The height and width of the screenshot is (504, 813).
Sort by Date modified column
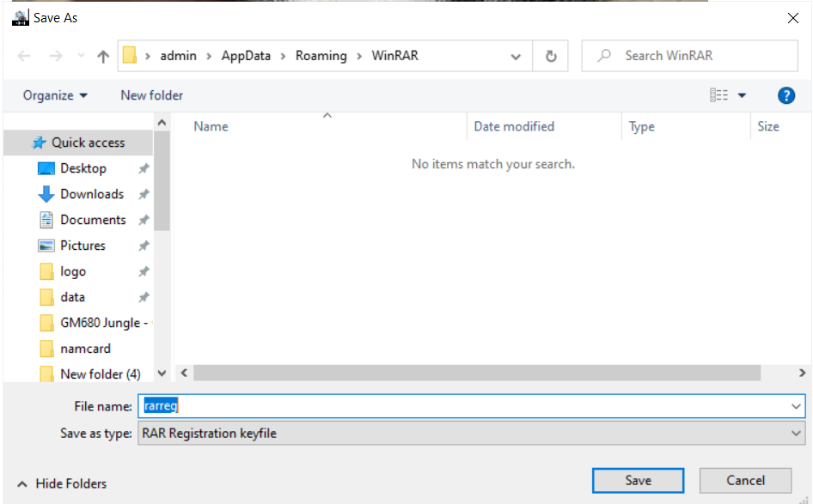tap(514, 127)
